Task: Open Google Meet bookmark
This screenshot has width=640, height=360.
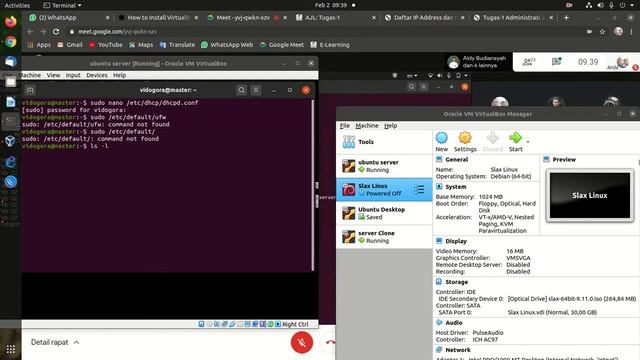Action: click(282, 45)
